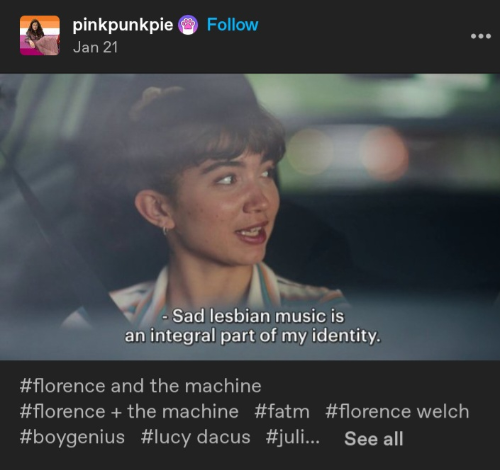Open the Jan 21 post permalink
The height and width of the screenshot is (470, 500).
point(95,47)
